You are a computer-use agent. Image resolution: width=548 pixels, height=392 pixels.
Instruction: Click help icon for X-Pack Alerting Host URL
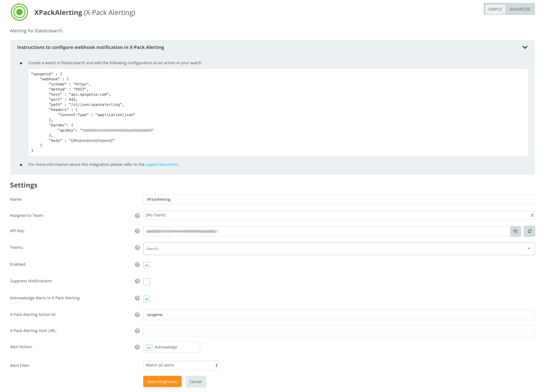click(x=137, y=331)
